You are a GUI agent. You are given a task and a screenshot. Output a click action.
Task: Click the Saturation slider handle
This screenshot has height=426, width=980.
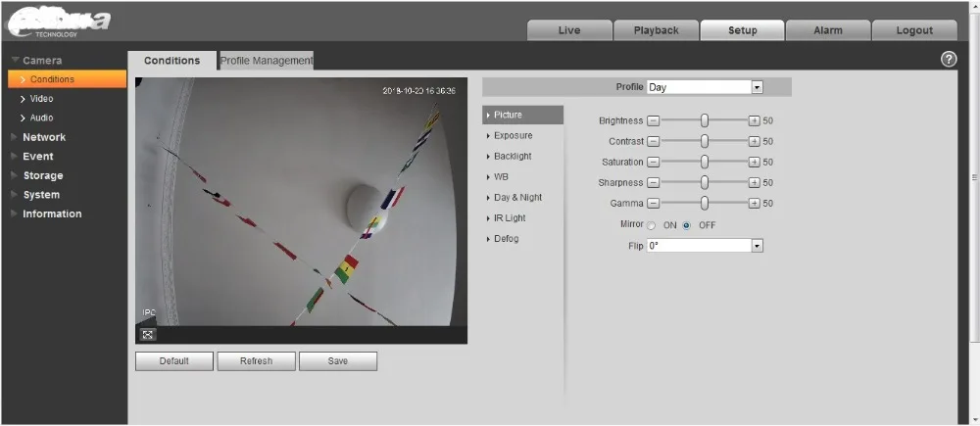705,162
